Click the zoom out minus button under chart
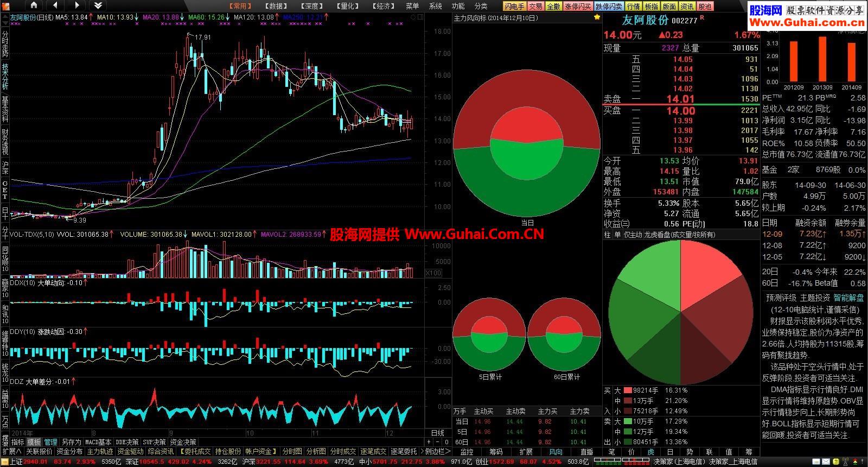 click(x=438, y=442)
